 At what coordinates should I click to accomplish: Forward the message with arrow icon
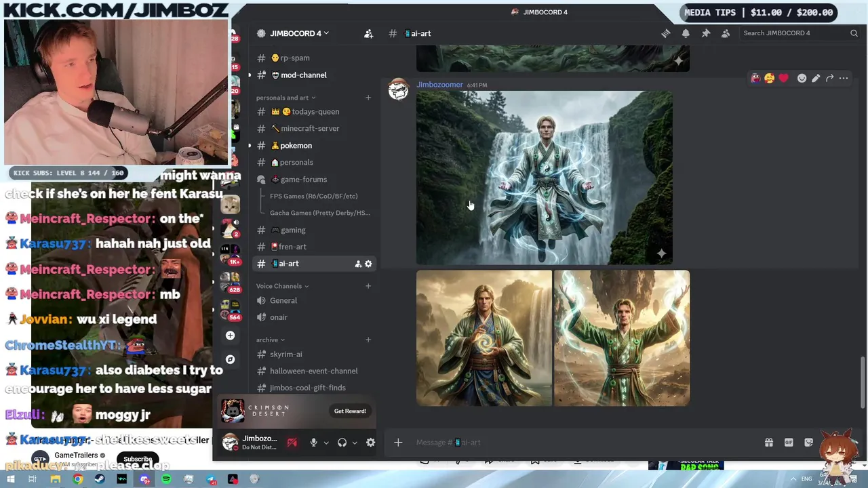point(829,79)
